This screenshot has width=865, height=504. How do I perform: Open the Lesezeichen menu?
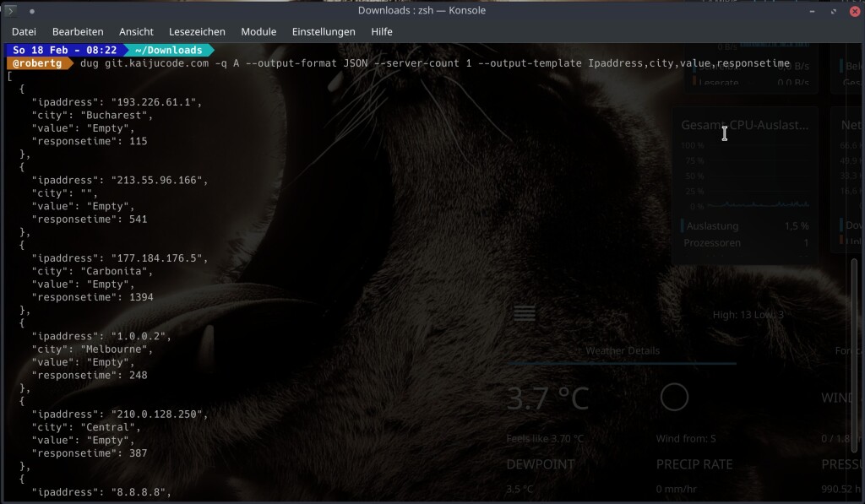[x=197, y=32]
